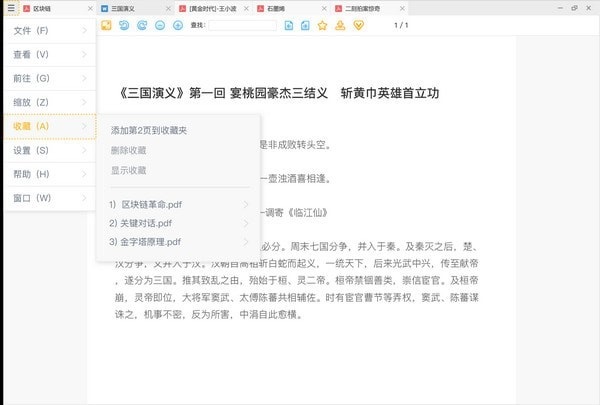Open the 查看 (V) menu
Image resolution: width=600 pixels, height=405 pixels.
click(50, 55)
